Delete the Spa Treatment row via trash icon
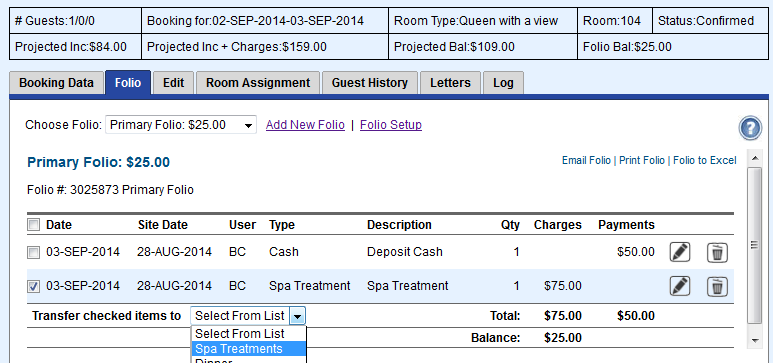 [x=717, y=286]
